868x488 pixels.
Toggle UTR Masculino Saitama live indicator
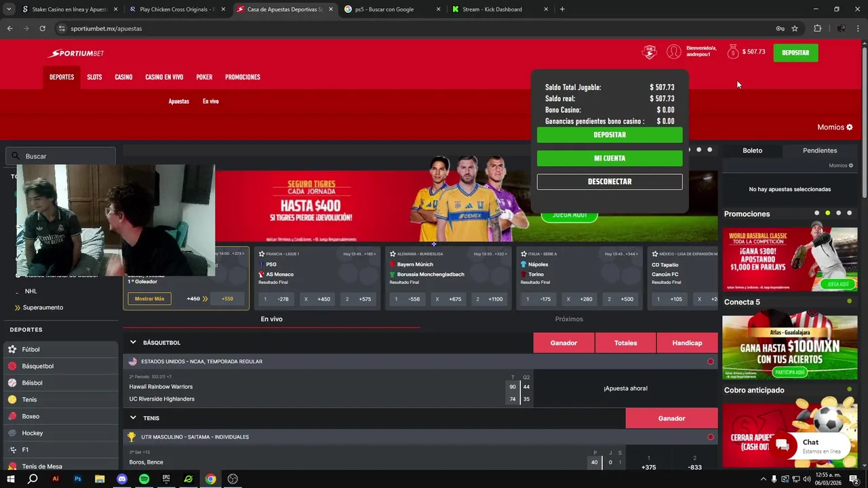(x=710, y=437)
